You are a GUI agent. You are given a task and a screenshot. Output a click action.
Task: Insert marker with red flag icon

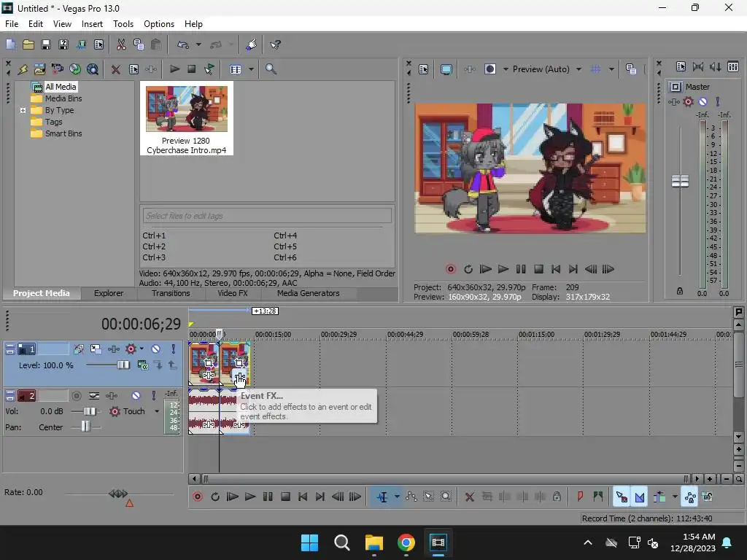click(x=580, y=497)
